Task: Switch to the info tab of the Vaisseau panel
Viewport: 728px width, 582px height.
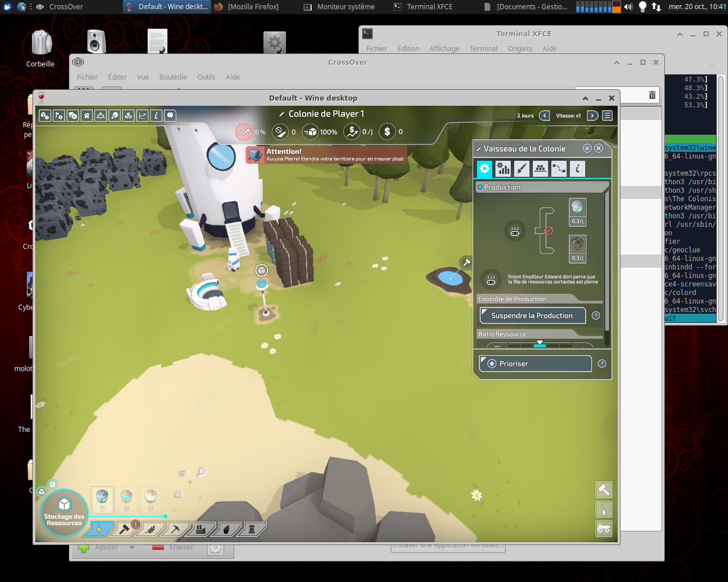Action: click(x=578, y=168)
